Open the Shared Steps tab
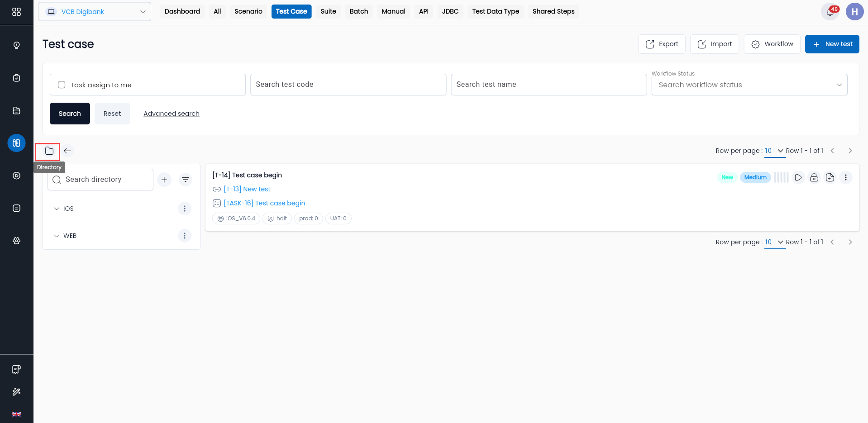Viewport: 868px width, 423px height. [553, 12]
